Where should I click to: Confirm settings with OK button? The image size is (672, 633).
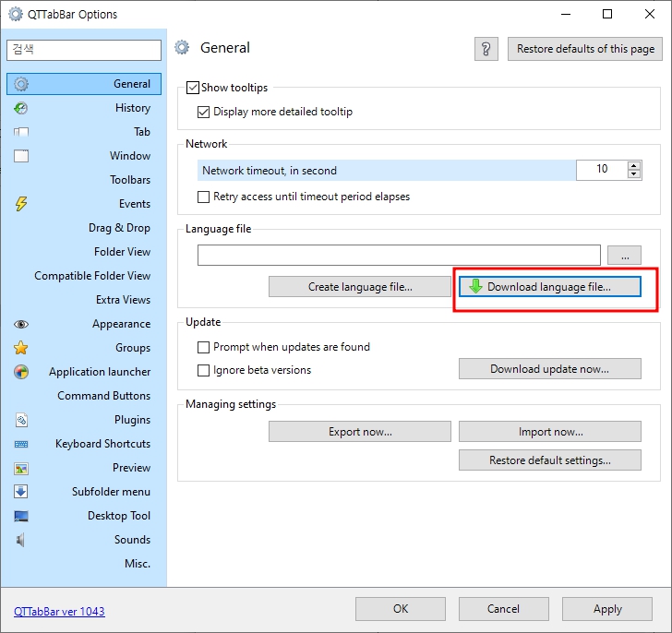(401, 609)
